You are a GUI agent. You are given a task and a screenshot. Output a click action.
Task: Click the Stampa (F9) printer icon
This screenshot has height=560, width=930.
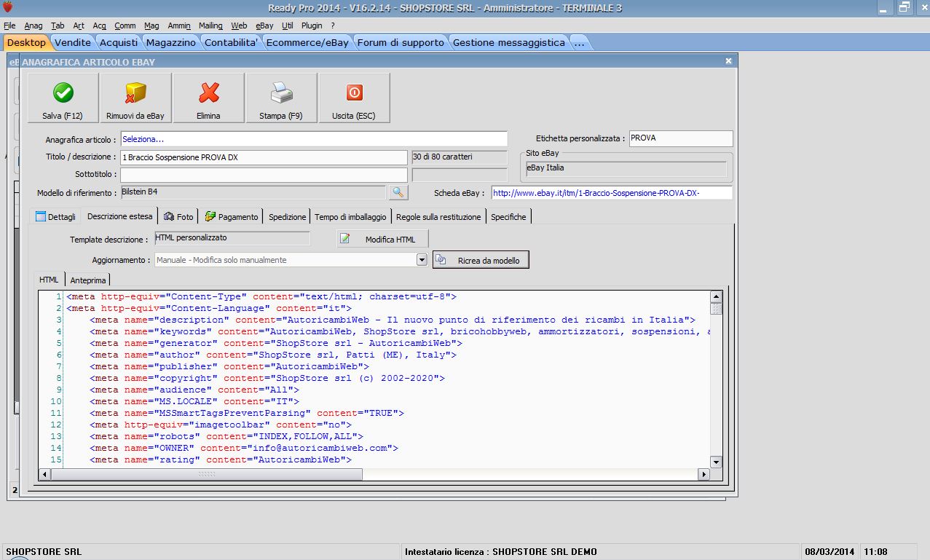click(x=281, y=93)
